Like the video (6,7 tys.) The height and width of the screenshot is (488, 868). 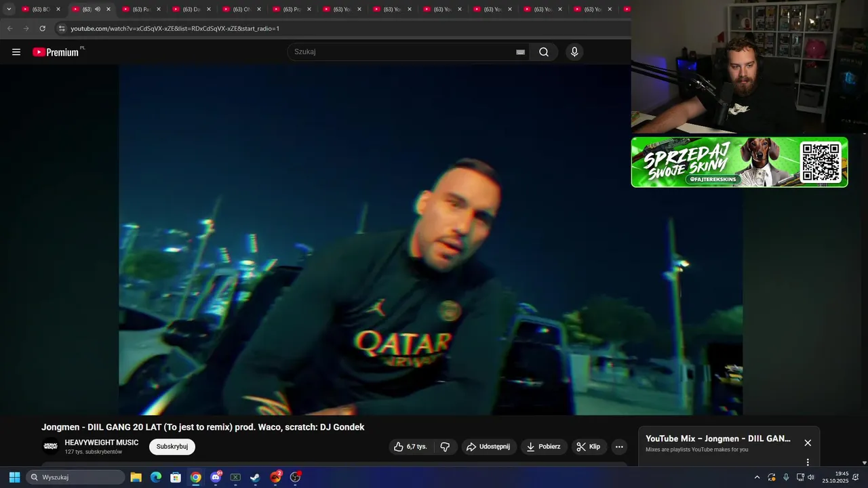(411, 447)
